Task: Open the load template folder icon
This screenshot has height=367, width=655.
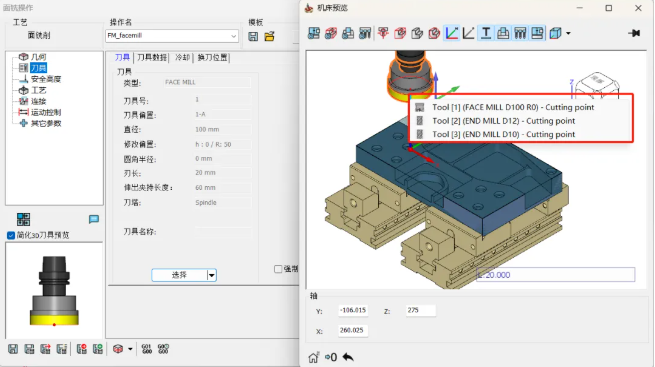Action: 269,36
